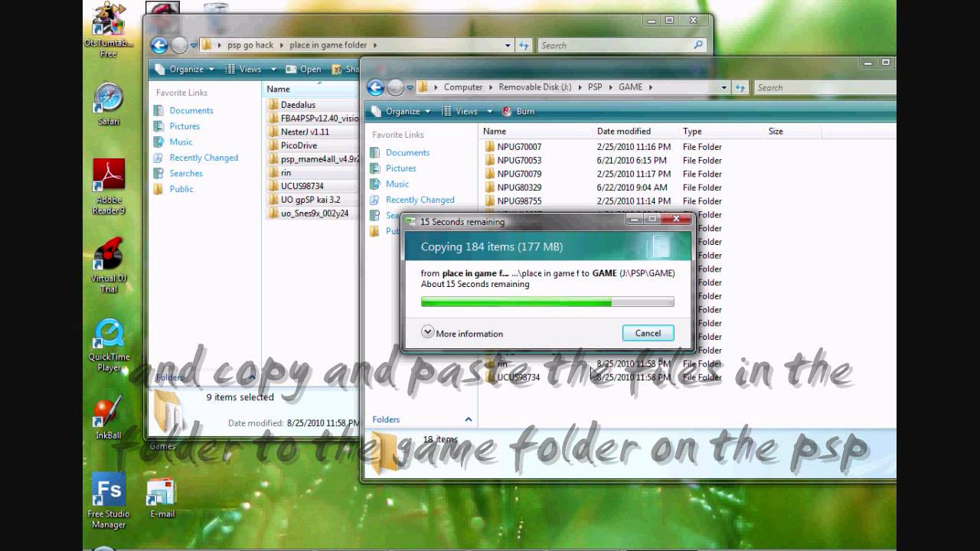Screen dimensions: 980x551
Task: Open Free Studio Manager shortcut
Action: click(109, 501)
